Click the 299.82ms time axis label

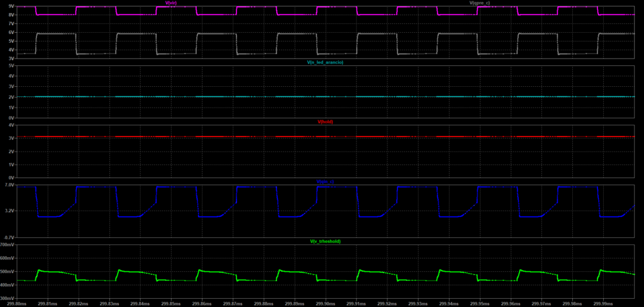pos(78,304)
